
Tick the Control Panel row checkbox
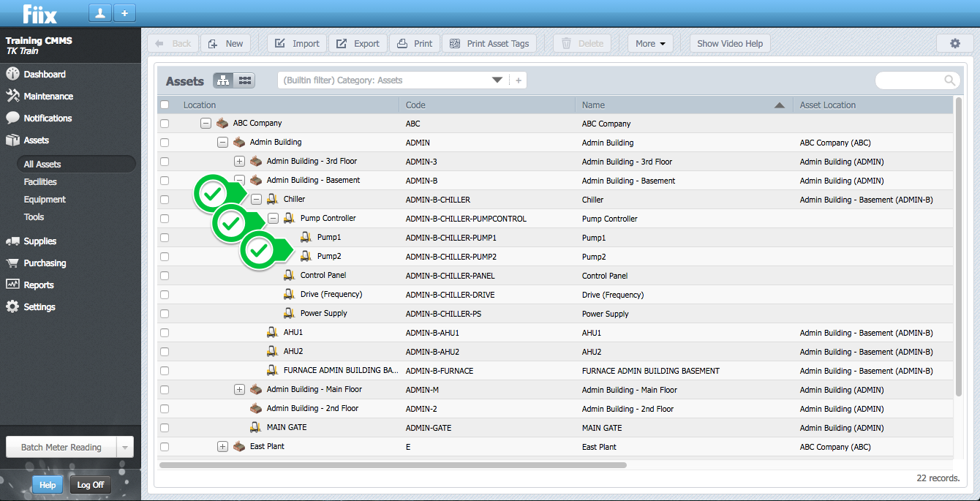pos(165,276)
